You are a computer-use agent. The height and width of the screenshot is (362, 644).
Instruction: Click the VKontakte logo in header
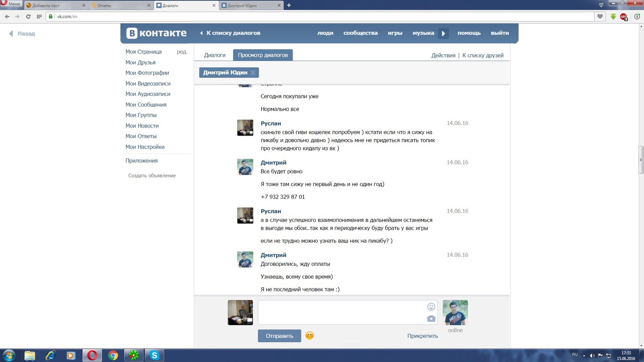(x=157, y=33)
